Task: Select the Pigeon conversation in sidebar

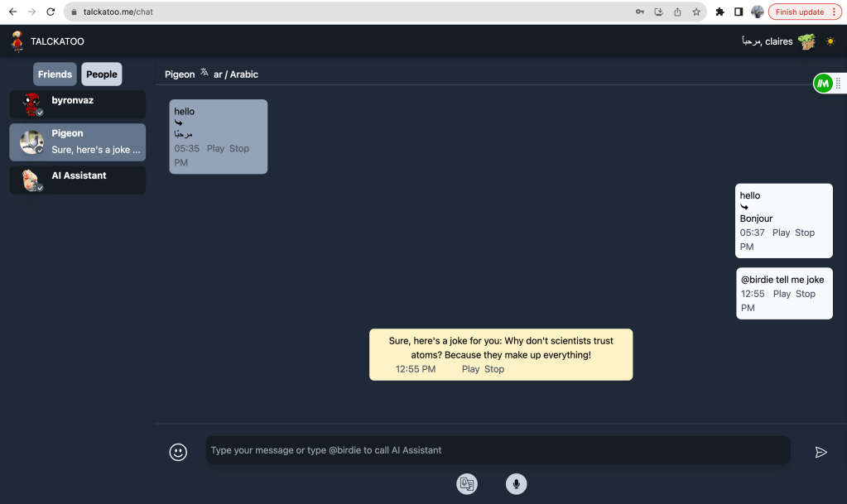Action: click(x=78, y=142)
